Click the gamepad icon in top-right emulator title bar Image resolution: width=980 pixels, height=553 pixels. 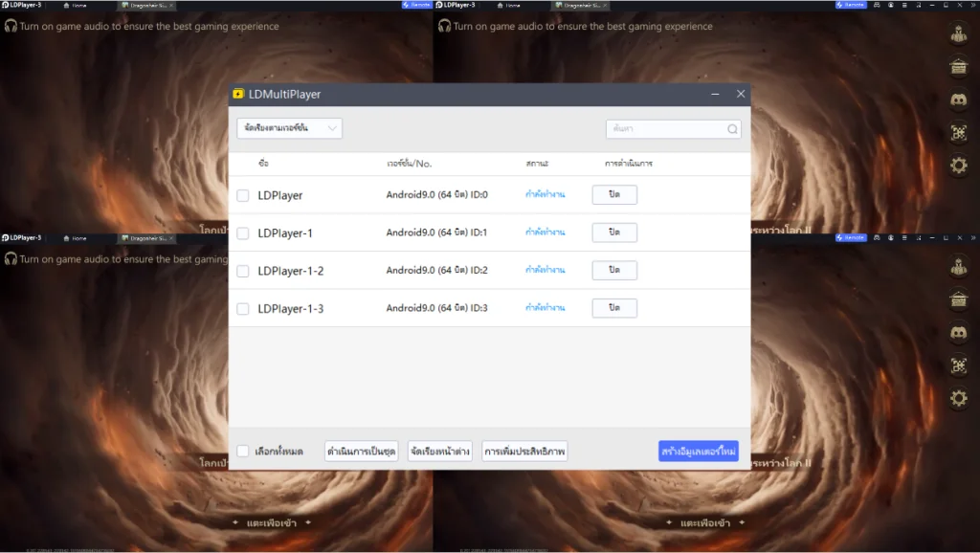point(877,5)
